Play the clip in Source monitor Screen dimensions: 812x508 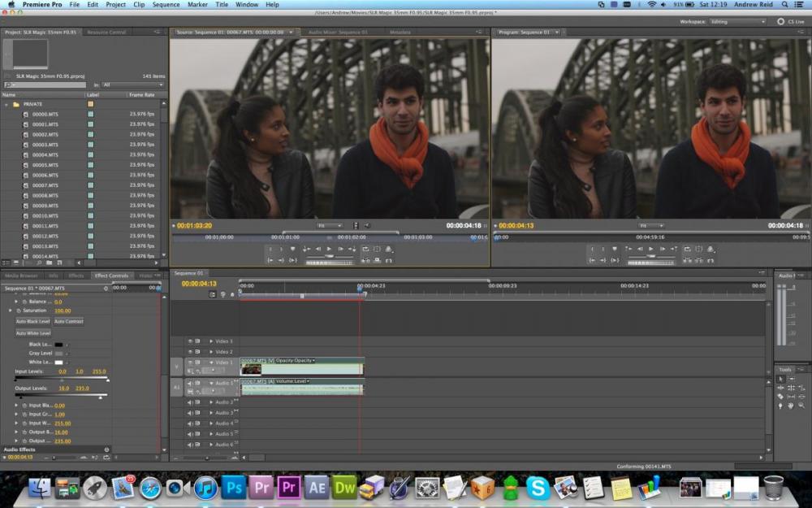tap(329, 249)
